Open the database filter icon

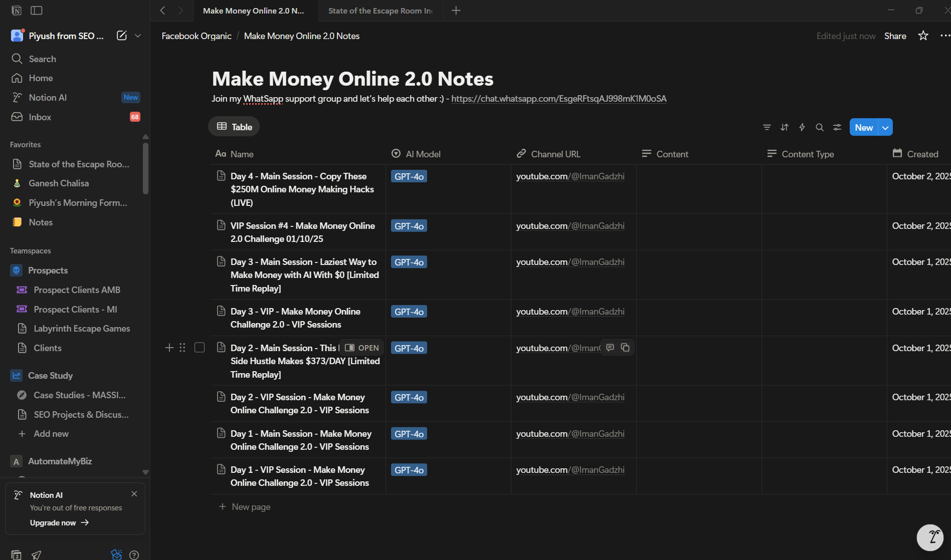767,127
